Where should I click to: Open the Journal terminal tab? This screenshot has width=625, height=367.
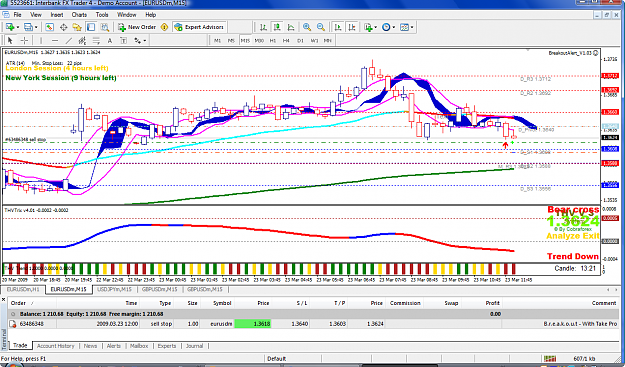pyautogui.click(x=195, y=346)
